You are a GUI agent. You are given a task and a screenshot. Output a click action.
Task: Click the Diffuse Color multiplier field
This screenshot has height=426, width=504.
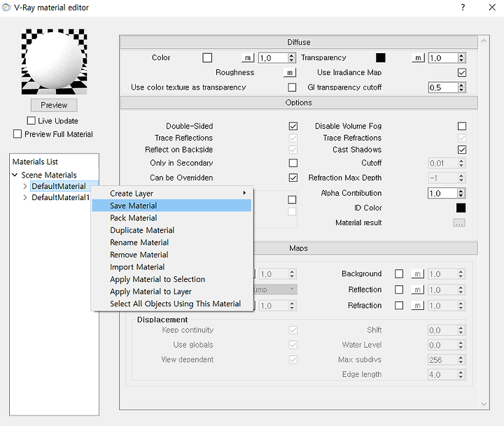click(x=273, y=58)
